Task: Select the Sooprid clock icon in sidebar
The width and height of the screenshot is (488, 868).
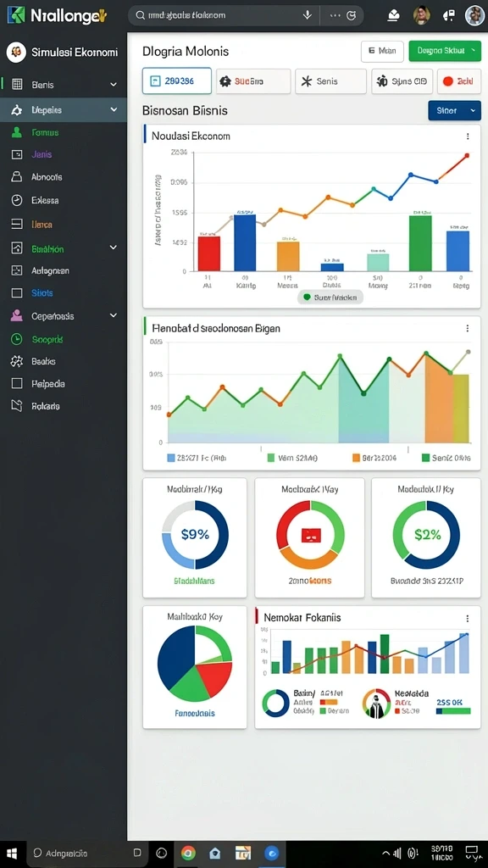Action: pos(17,339)
